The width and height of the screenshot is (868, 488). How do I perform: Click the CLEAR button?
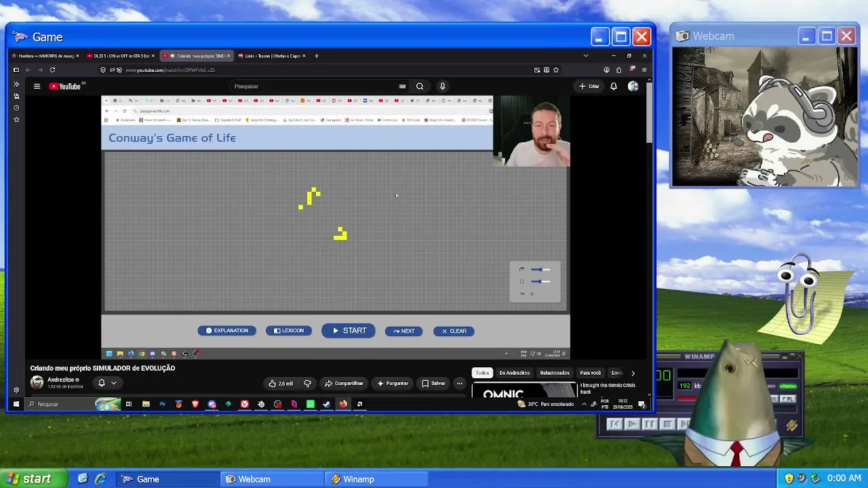point(454,331)
